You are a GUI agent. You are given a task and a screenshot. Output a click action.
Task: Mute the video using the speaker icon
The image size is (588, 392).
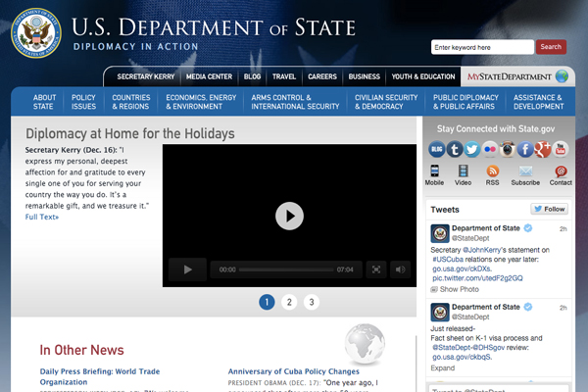pos(400,269)
